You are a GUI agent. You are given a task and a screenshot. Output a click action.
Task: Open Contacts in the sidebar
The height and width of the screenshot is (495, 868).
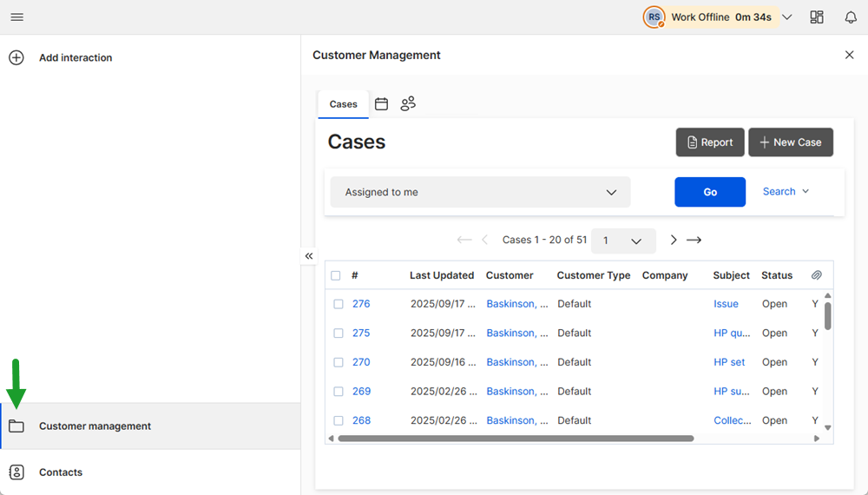(61, 472)
